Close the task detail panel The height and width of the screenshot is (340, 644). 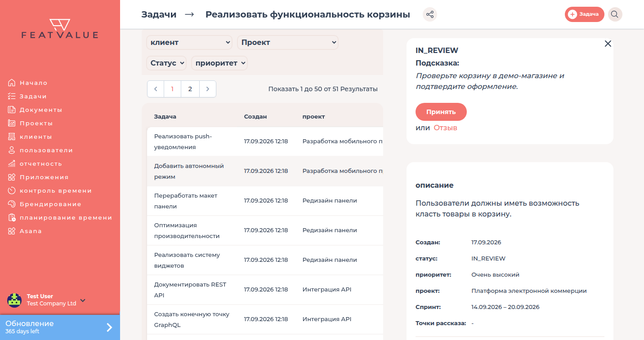(x=608, y=44)
